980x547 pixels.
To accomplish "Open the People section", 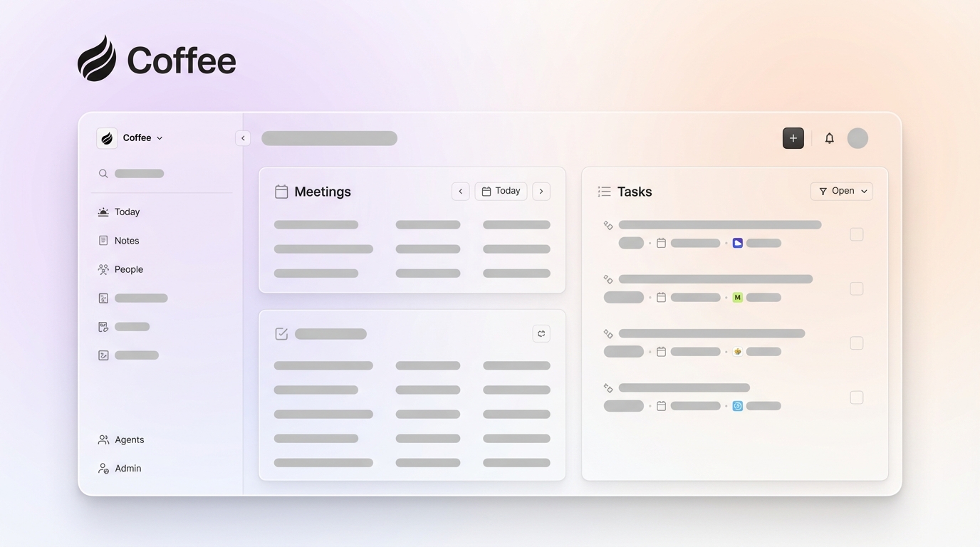I will click(128, 269).
